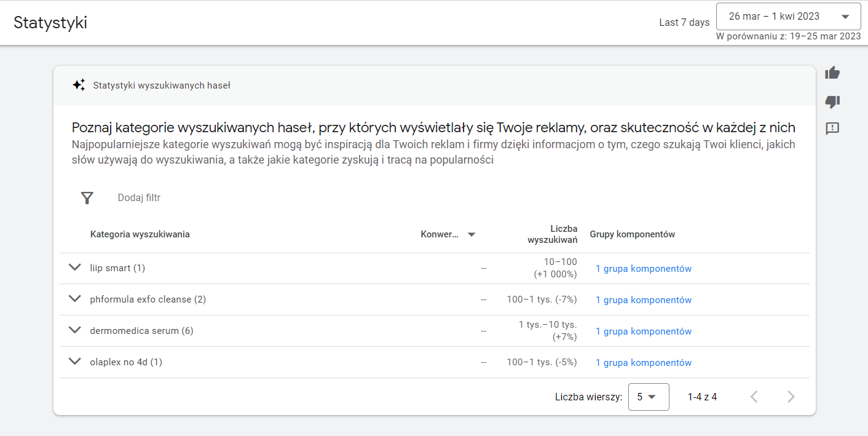The height and width of the screenshot is (436, 868).
Task: Sort by Kategoria wyszukiwania column header
Action: (140, 234)
